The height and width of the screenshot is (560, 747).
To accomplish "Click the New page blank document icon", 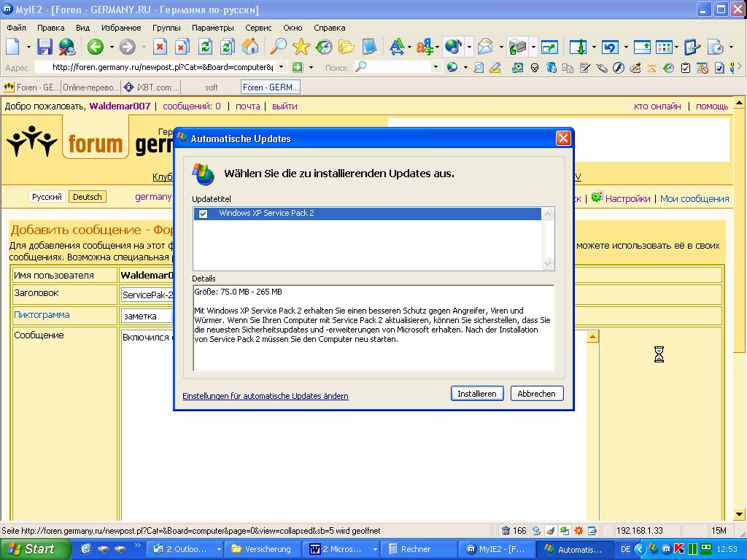I will pyautogui.click(x=13, y=47).
